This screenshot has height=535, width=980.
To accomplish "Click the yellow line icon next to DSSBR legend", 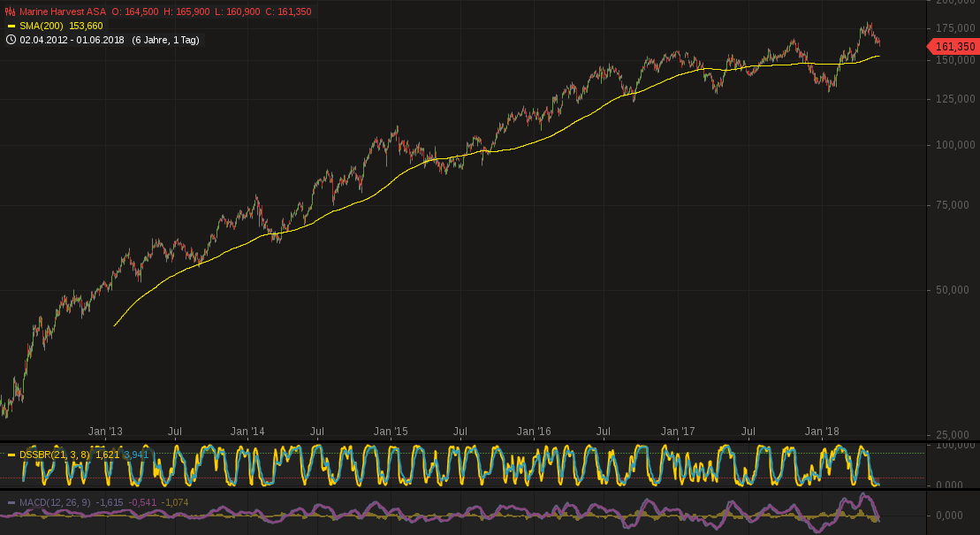I will pos(12,454).
